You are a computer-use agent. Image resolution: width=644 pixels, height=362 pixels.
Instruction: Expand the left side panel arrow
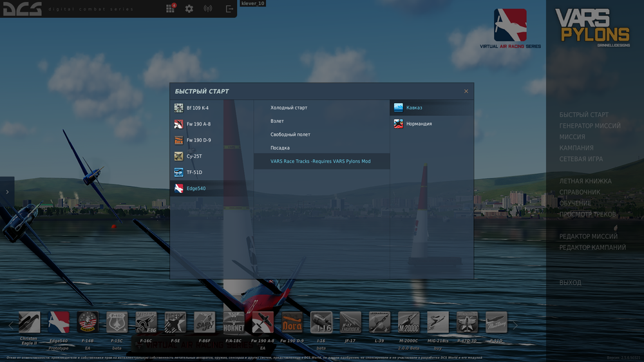7,192
